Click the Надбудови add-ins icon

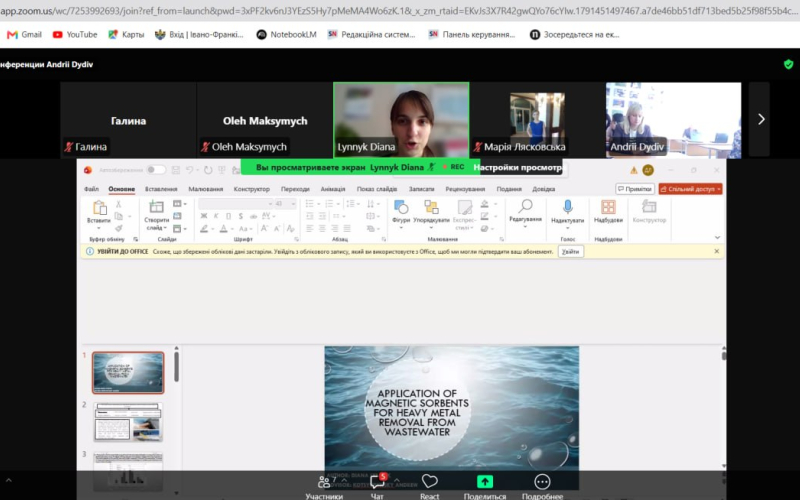[x=608, y=207]
